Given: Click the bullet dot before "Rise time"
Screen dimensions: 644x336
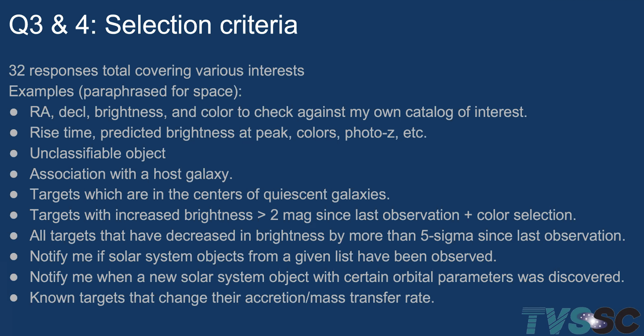Looking at the screenshot, I should tap(14, 133).
